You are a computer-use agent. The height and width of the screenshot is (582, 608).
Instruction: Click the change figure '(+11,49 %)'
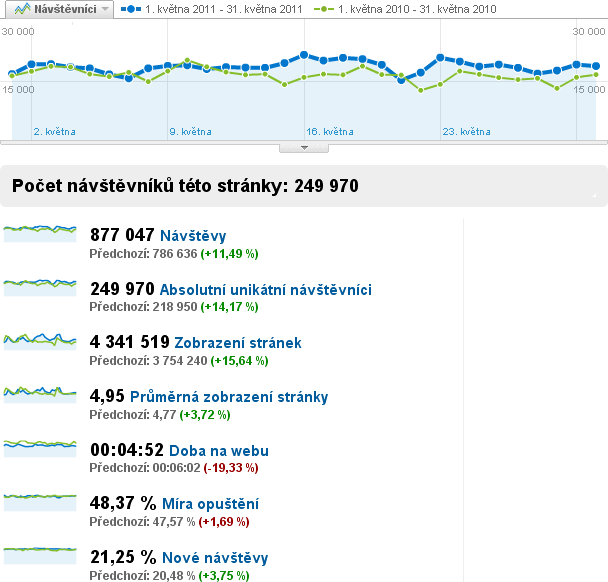[230, 254]
